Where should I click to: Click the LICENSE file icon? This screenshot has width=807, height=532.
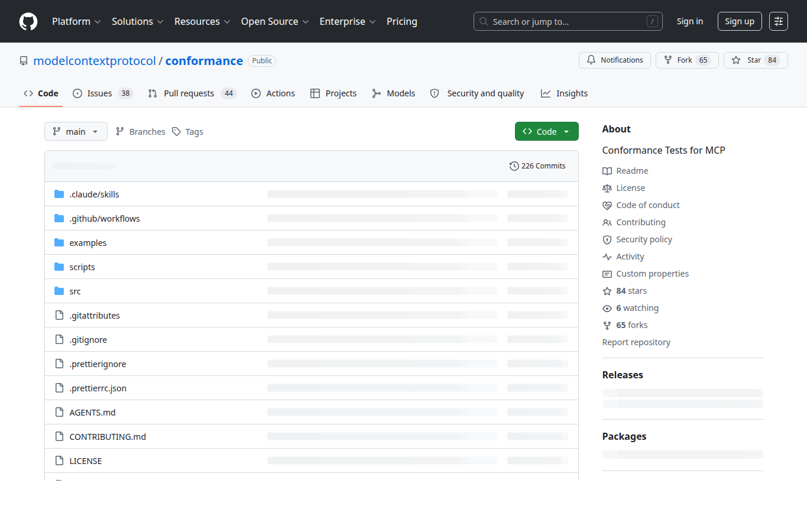point(59,460)
